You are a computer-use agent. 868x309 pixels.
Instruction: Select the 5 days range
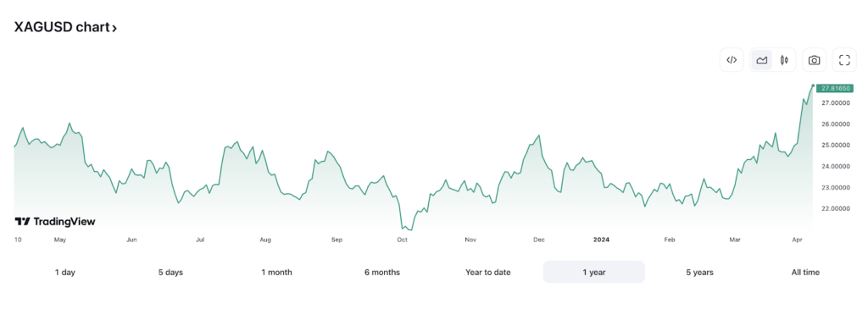coord(170,272)
